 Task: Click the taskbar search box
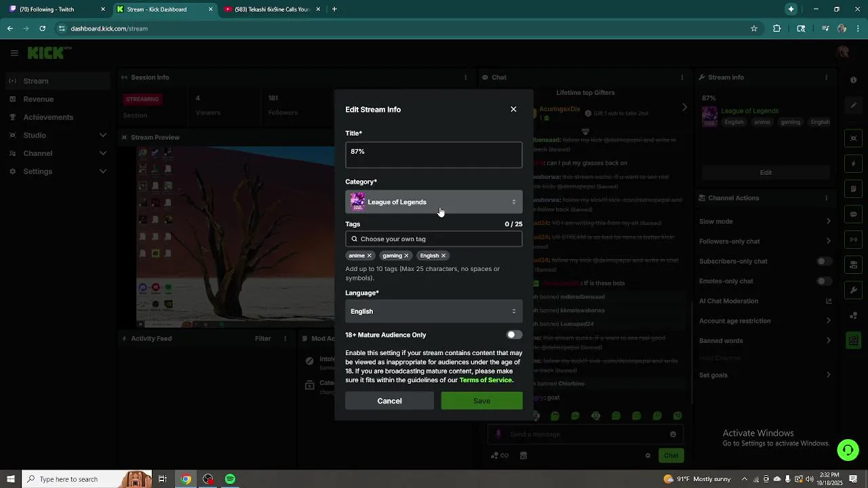coord(87,479)
